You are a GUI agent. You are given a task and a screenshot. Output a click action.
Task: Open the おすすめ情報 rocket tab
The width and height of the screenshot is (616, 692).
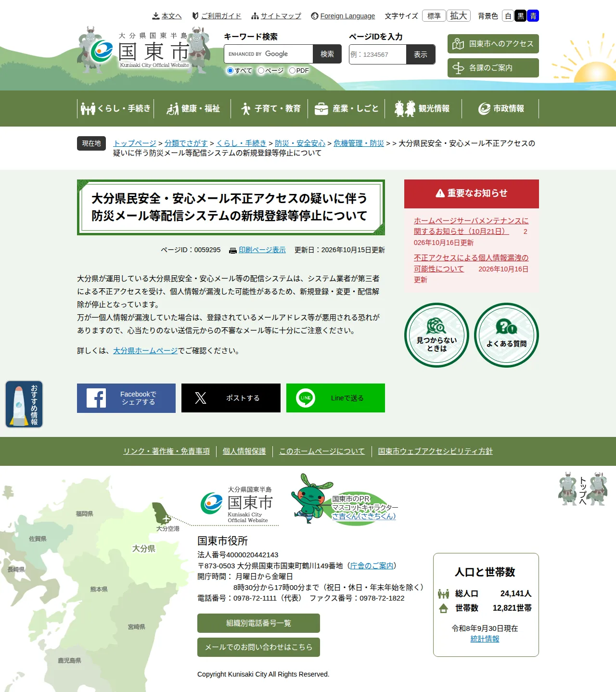pyautogui.click(x=24, y=404)
